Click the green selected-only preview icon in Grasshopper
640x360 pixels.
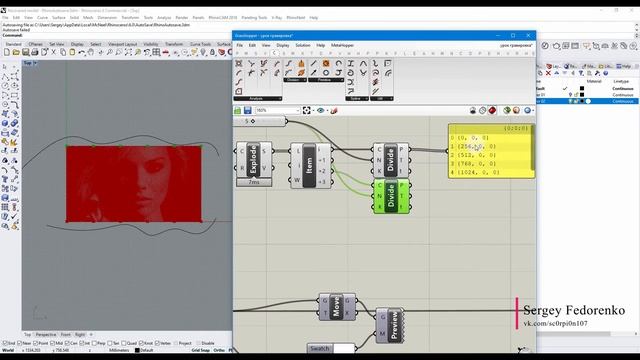click(x=507, y=111)
